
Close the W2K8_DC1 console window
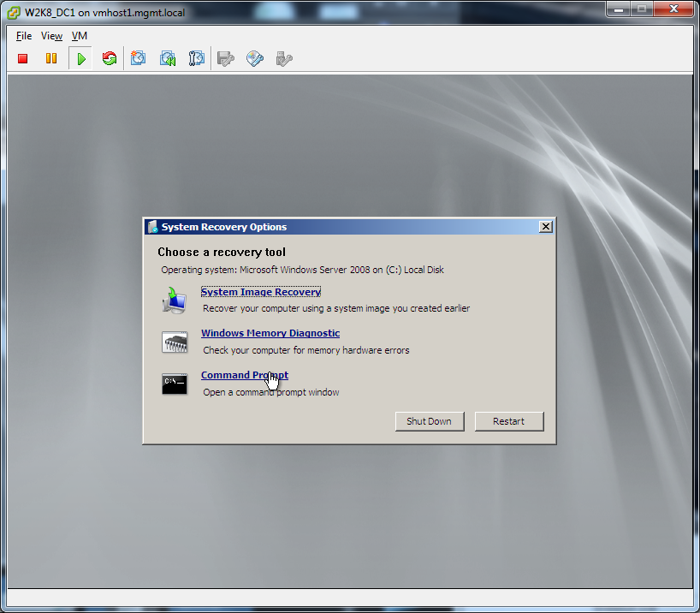tap(673, 9)
